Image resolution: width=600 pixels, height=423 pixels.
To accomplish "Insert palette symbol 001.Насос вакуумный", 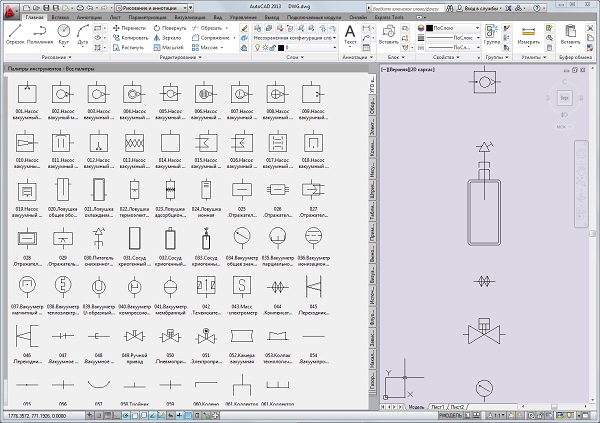I will pyautogui.click(x=27, y=94).
